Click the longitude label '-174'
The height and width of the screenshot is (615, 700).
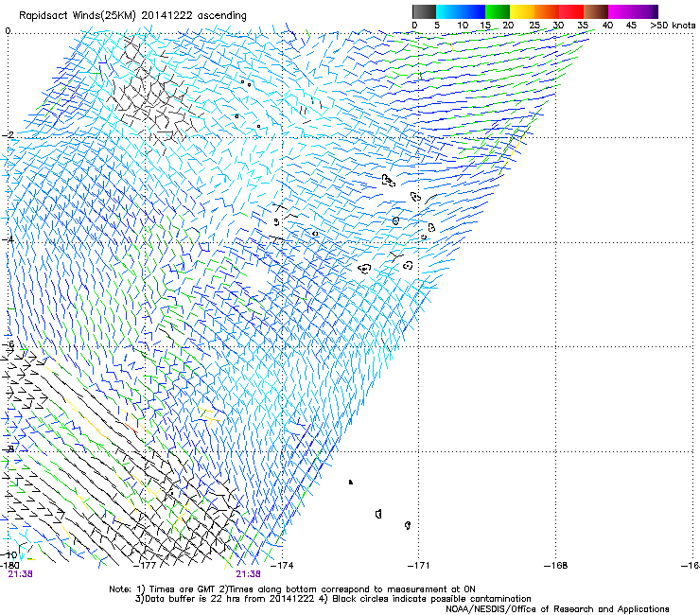(x=282, y=566)
